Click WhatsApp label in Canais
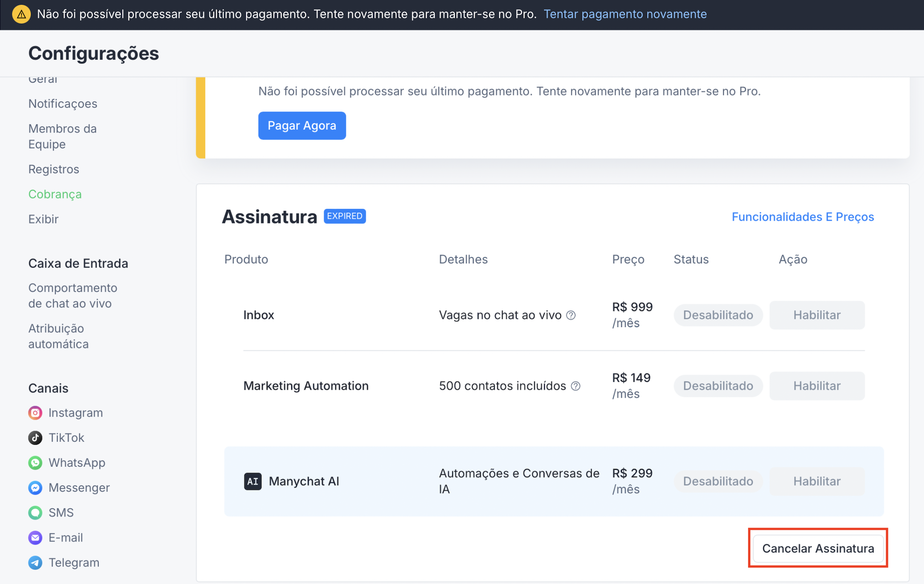The height and width of the screenshot is (584, 924). [77, 463]
